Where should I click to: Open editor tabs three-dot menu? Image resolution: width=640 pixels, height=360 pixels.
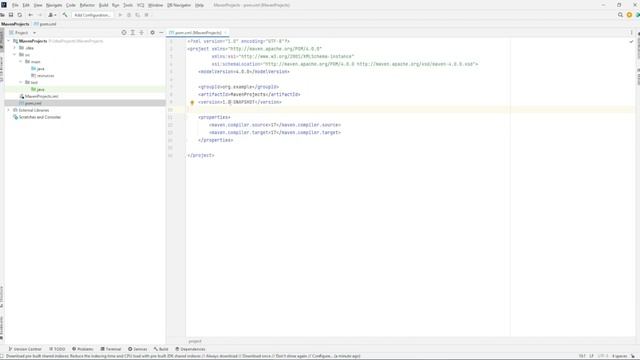tap(631, 33)
